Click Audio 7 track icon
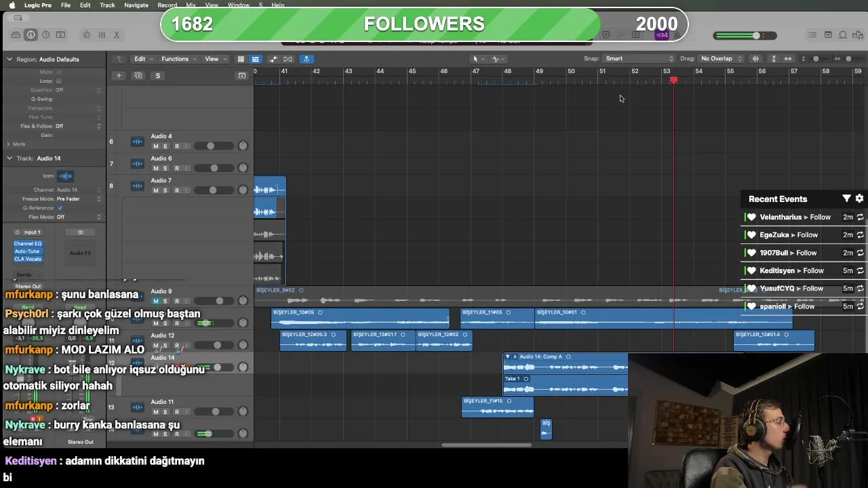The width and height of the screenshot is (868, 488). pyautogui.click(x=137, y=186)
